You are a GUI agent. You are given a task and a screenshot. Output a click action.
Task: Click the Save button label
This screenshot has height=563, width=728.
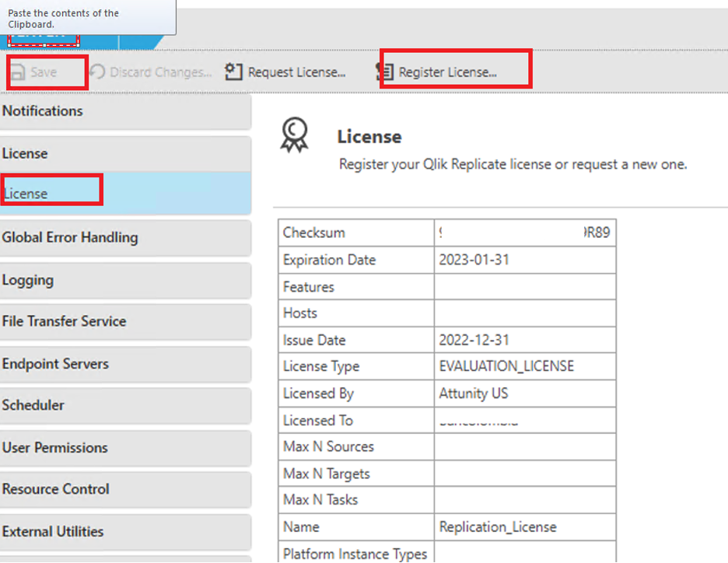coord(44,72)
